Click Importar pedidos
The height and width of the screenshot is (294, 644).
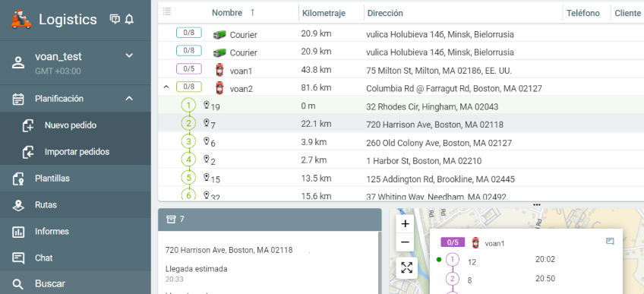tap(76, 152)
